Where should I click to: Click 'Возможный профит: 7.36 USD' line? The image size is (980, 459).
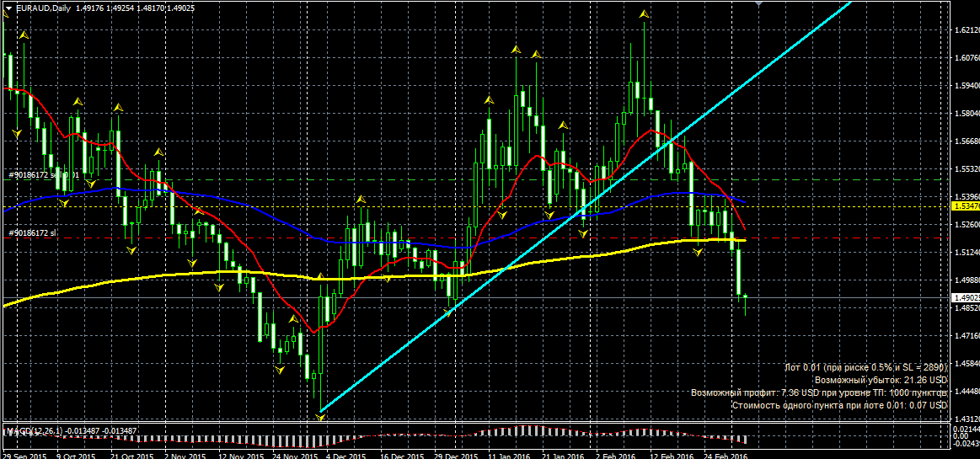click(819, 392)
